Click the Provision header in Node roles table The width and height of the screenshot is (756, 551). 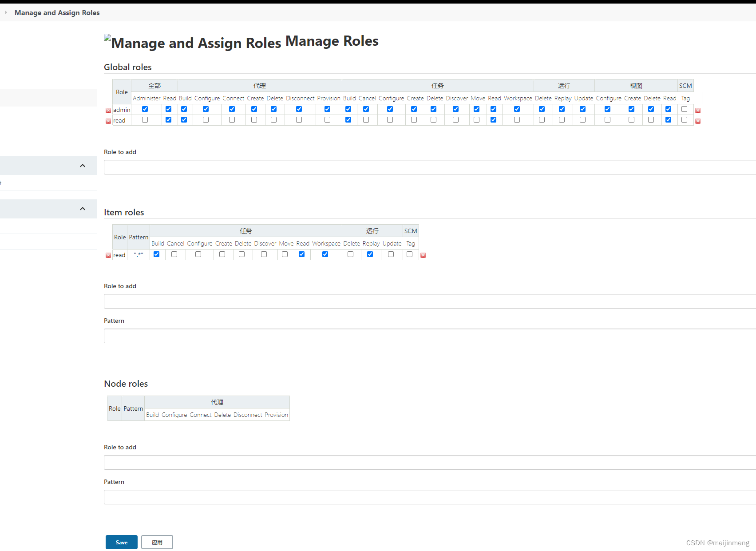click(276, 415)
